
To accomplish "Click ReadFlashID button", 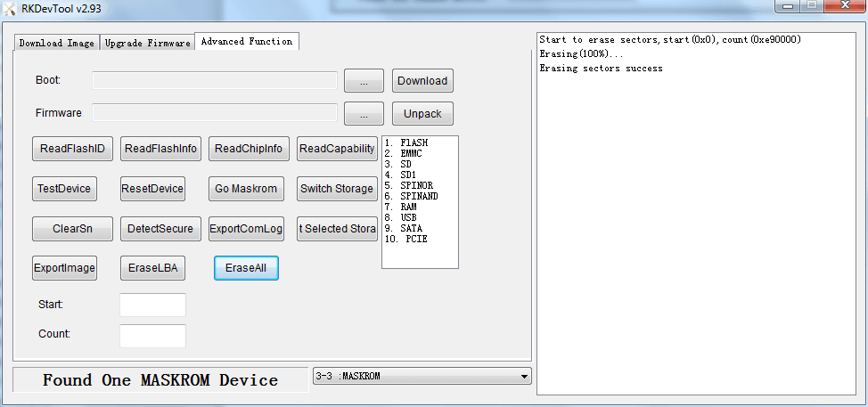I will (x=72, y=149).
